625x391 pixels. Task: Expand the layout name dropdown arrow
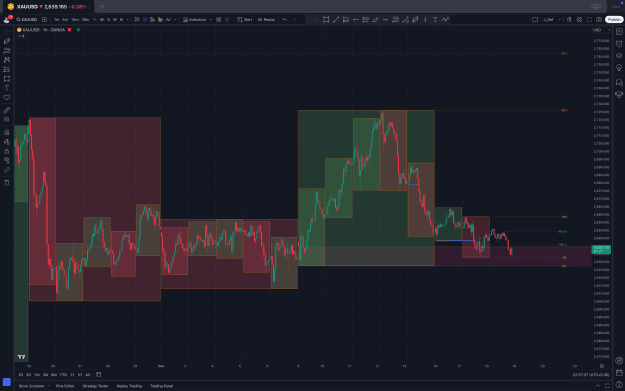pos(559,20)
